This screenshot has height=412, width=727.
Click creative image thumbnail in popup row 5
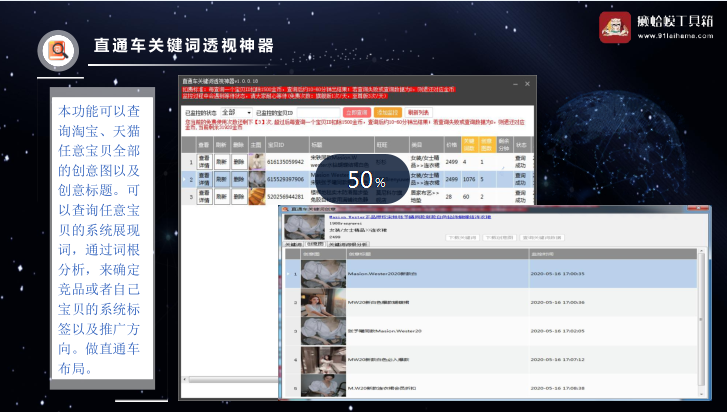click(323, 386)
